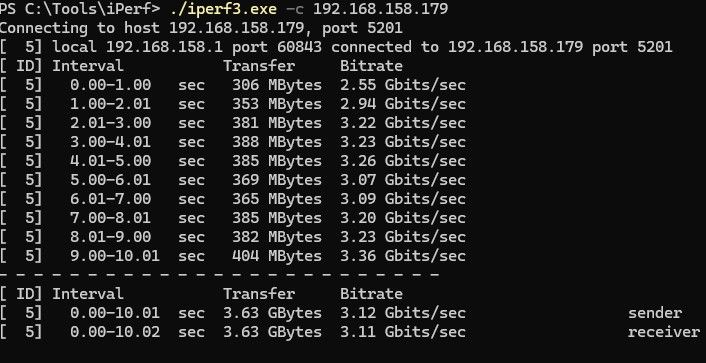This screenshot has height=363, width=706.
Task: Click the 3.09 Gbits/sec bitrate value
Action: click(x=403, y=199)
